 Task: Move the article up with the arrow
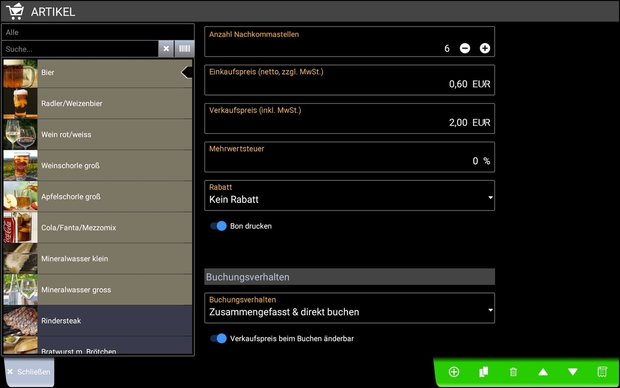click(x=543, y=372)
